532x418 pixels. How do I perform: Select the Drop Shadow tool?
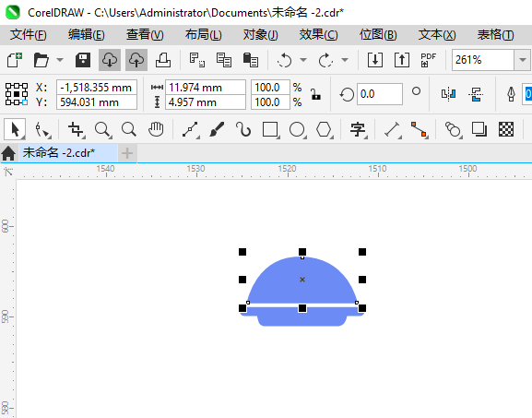(x=479, y=129)
